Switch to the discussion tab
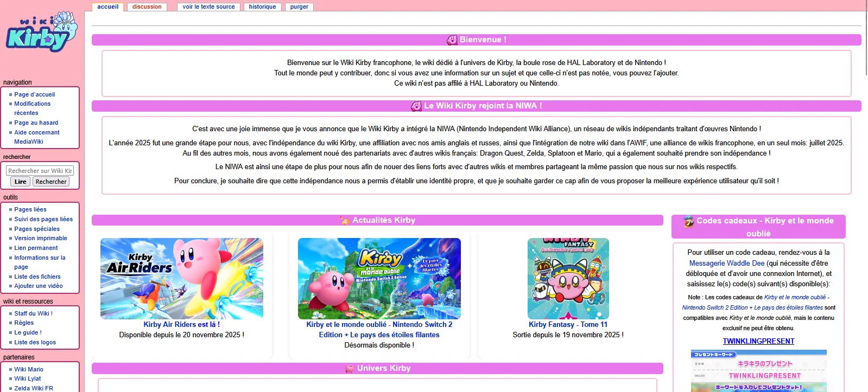The image size is (868, 392). pos(147,7)
